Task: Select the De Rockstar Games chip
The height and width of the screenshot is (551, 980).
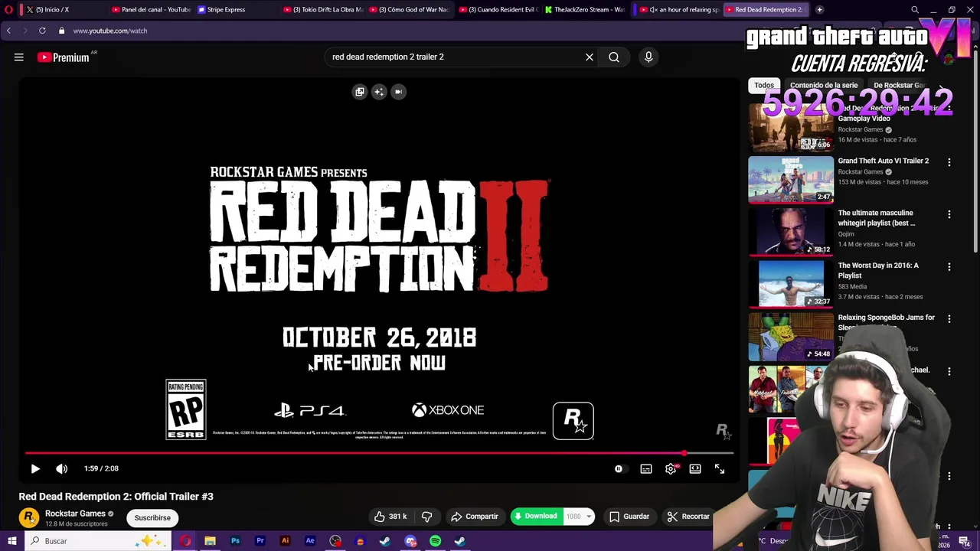Action: (x=900, y=85)
